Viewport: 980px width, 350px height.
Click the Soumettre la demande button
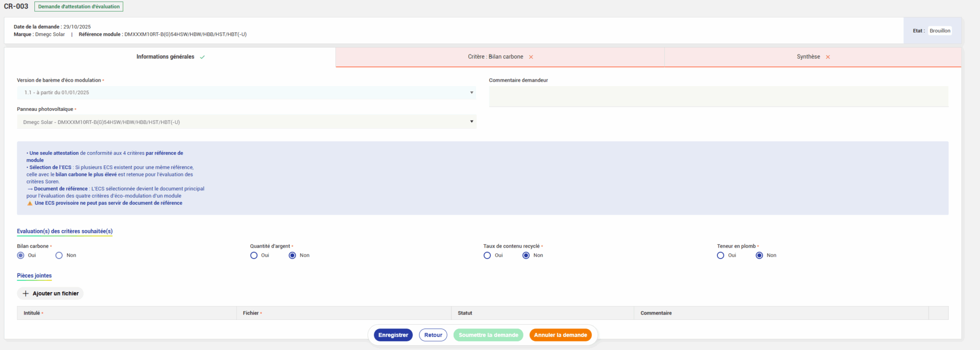[488, 335]
